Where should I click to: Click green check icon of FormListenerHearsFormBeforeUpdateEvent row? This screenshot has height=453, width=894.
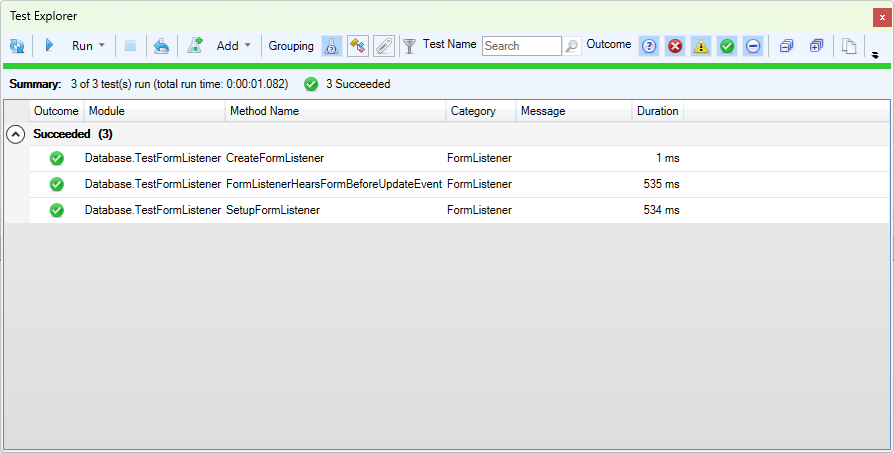coord(56,185)
